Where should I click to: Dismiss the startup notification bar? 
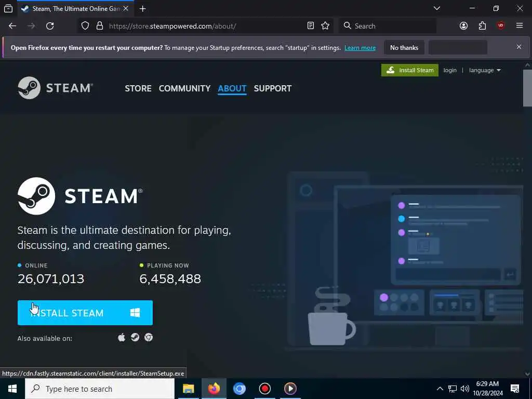coord(519,47)
